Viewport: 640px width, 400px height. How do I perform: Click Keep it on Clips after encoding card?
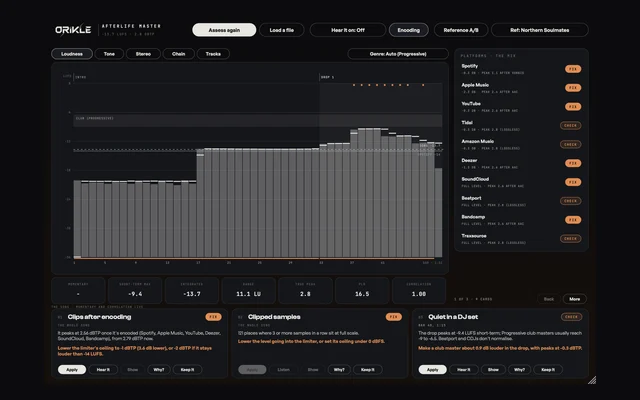187,369
